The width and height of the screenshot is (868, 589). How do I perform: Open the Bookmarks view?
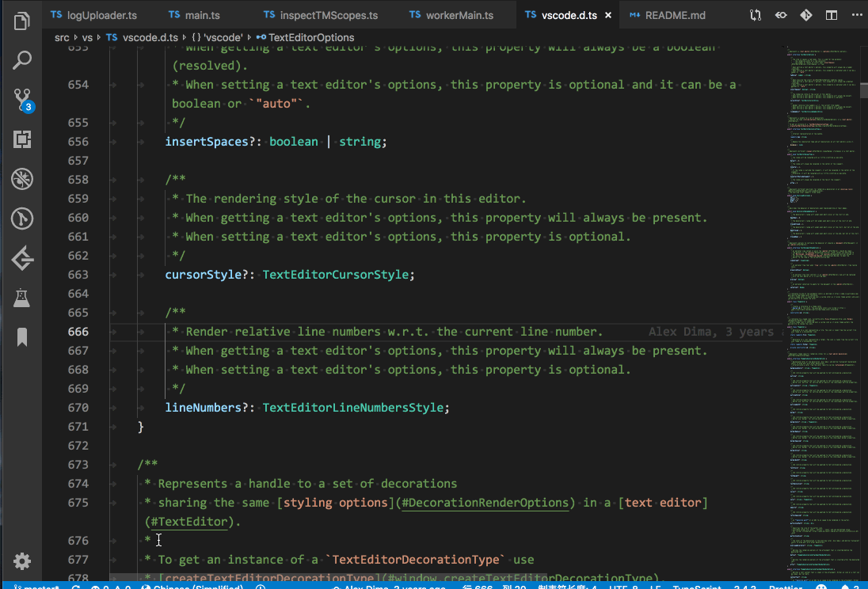click(21, 336)
